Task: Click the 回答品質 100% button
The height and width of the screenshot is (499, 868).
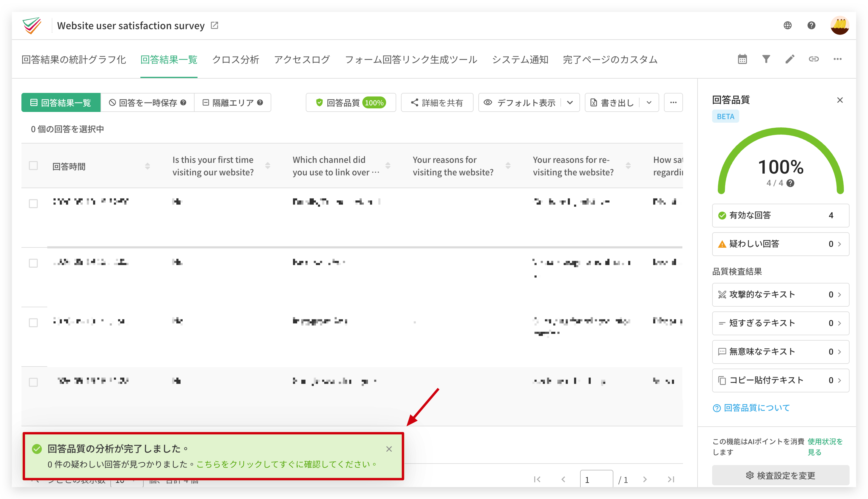Action: [x=351, y=102]
